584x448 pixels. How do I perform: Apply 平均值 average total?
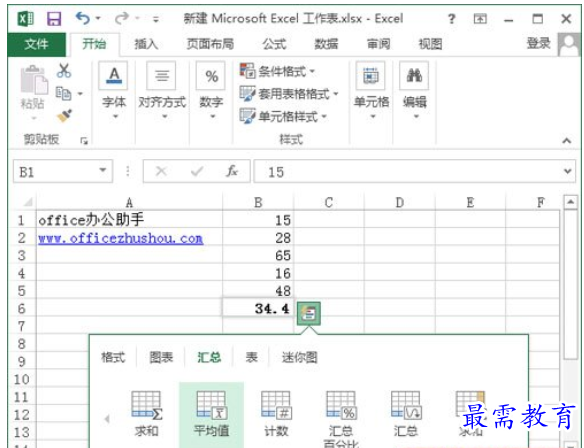[211, 415]
